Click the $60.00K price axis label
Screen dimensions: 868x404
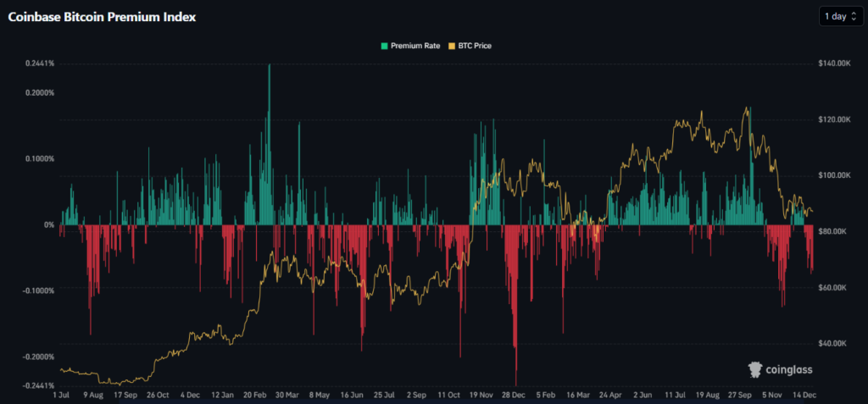coord(832,288)
